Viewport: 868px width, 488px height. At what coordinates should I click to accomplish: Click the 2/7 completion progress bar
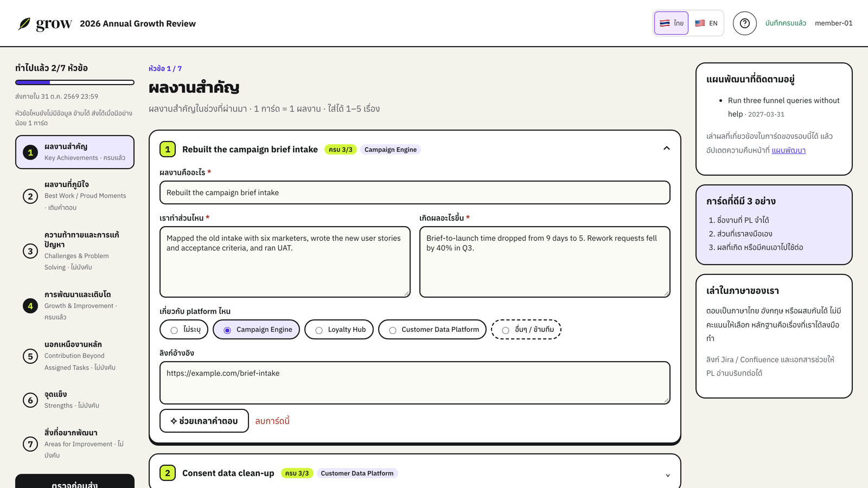coord(75,82)
